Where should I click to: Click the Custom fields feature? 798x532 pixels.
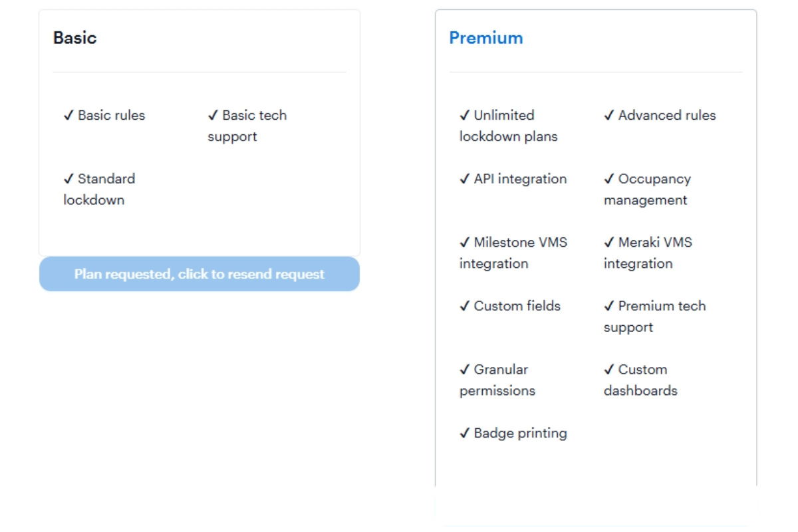click(x=510, y=306)
